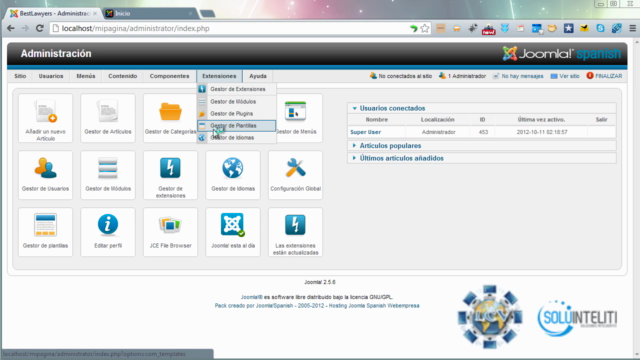The height and width of the screenshot is (360, 640).
Task: Open the Menús menu
Action: (86, 76)
